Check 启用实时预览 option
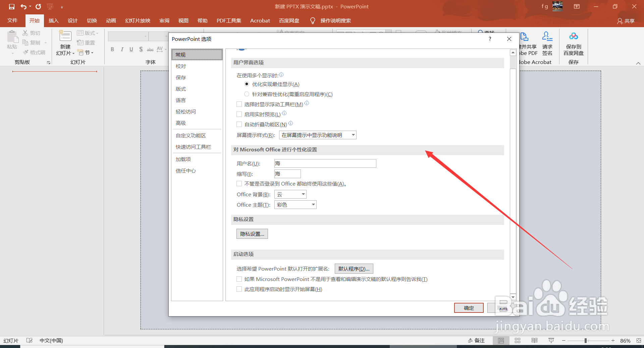 click(239, 114)
